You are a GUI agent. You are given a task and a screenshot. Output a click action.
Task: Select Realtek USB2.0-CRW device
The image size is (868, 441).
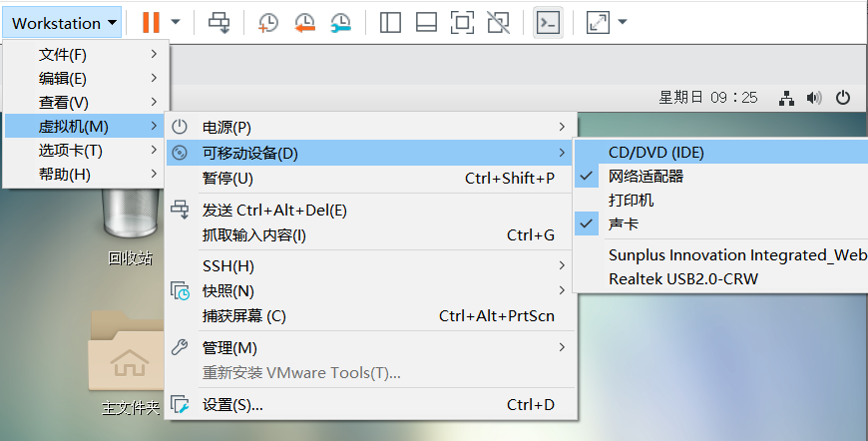pos(721,278)
